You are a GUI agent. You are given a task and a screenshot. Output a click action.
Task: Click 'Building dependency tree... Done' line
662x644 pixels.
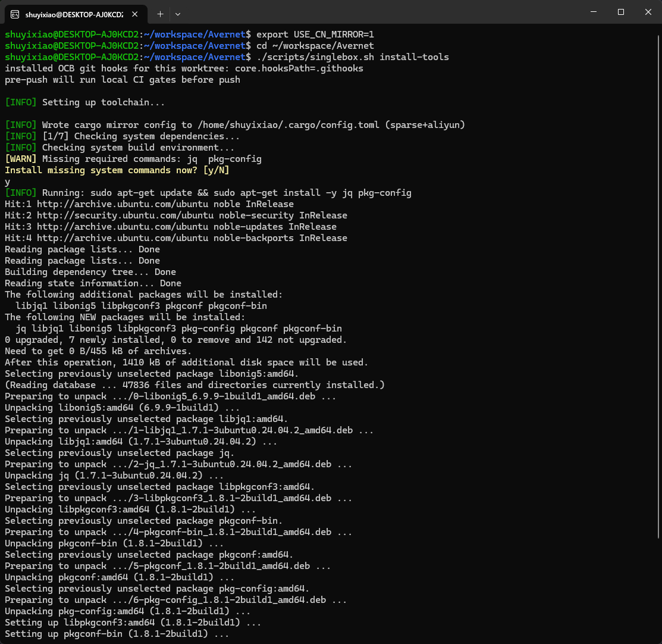[90, 272]
